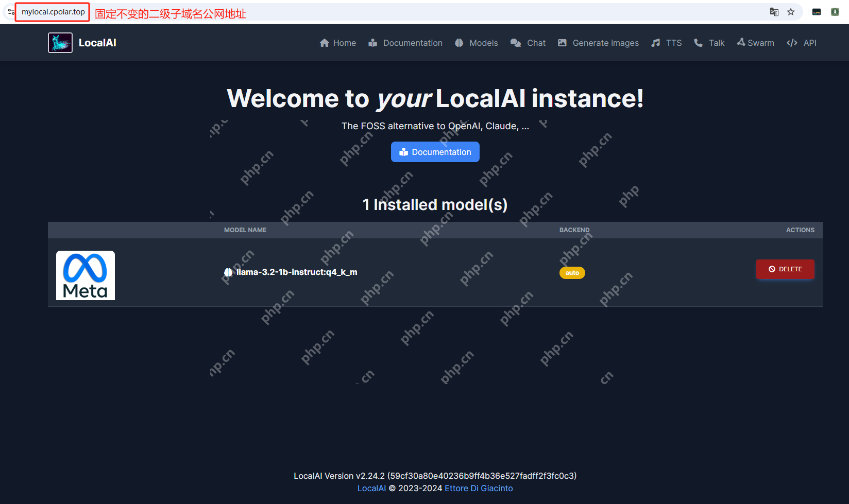Screen dimensions: 849x504
Task: Click the LocalAI logo image
Action: click(60, 43)
